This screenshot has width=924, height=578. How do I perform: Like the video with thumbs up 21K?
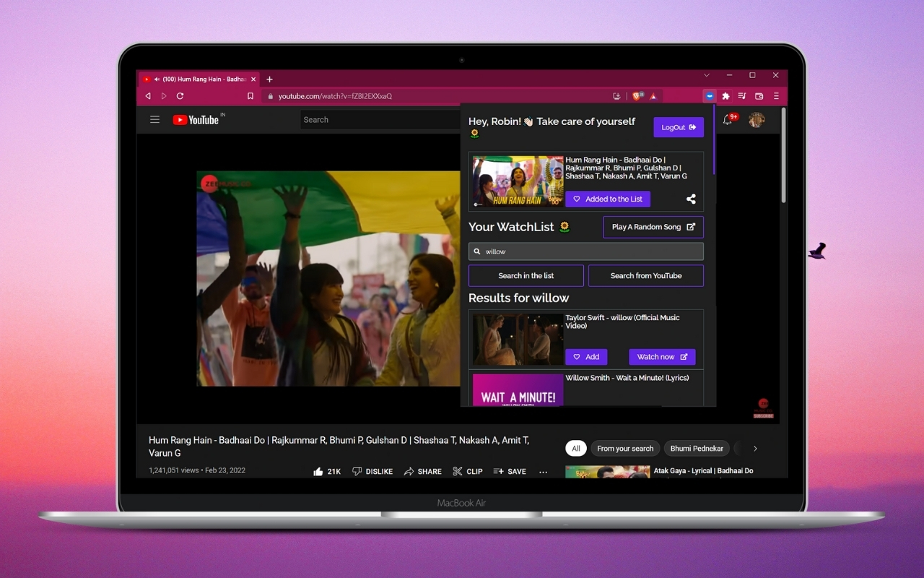(327, 471)
